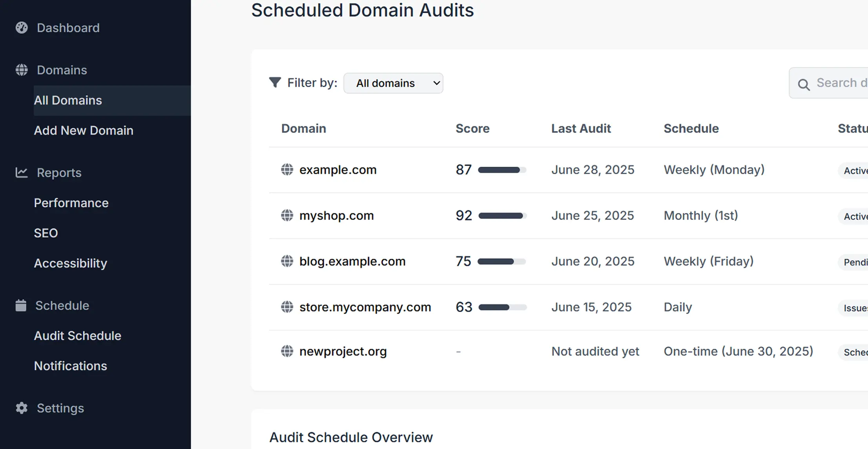The width and height of the screenshot is (868, 449).
Task: Open the SEO reports section
Action: [x=46, y=233]
